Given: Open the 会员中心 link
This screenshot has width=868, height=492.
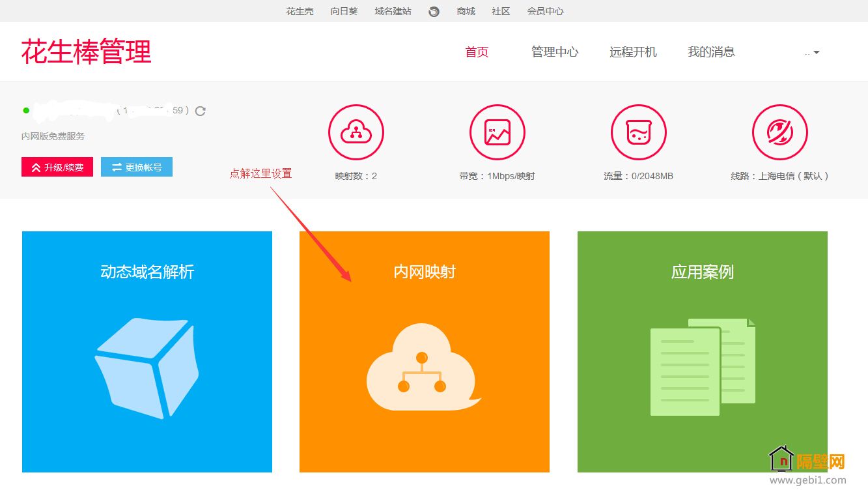Looking at the screenshot, I should 545,11.
